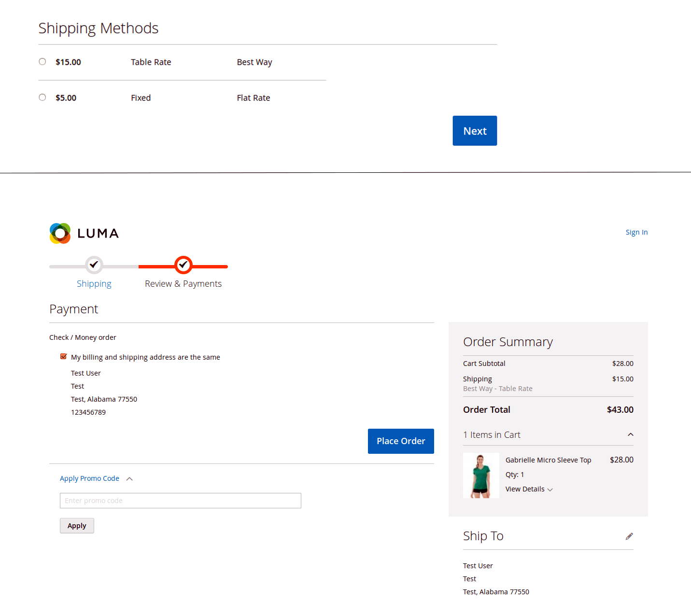
Task: Click the Fixed method label
Action: [x=141, y=98]
